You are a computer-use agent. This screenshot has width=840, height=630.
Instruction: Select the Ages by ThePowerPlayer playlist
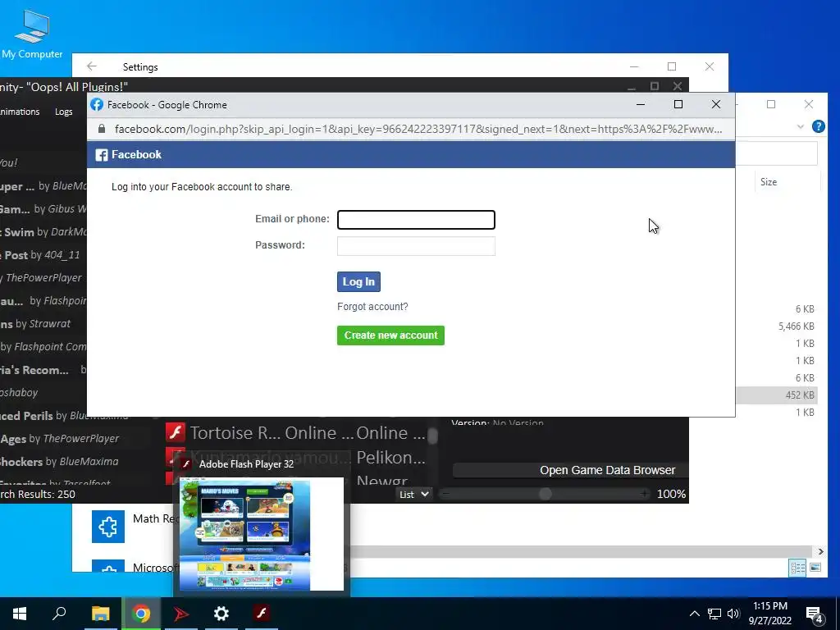[x=59, y=439]
